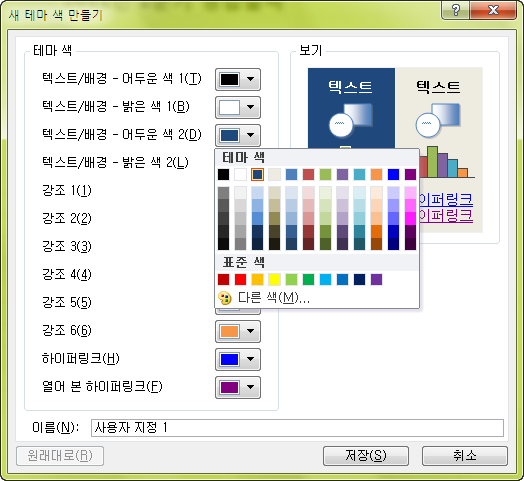Pick dark magenta followed-link color in the top row

410,174
